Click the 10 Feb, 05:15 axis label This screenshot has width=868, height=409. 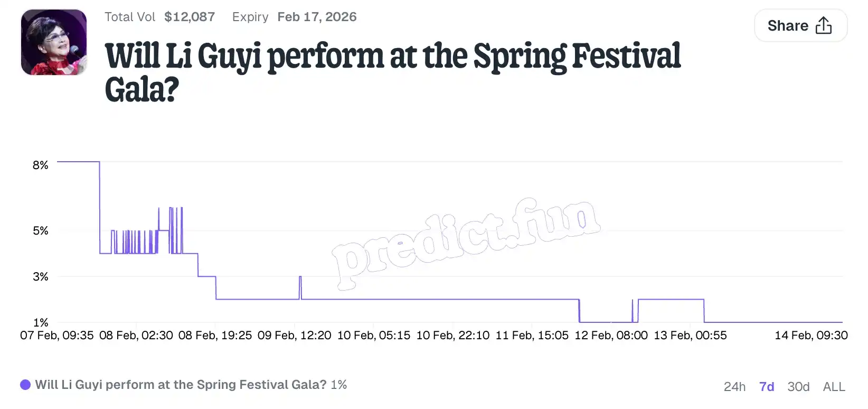(x=374, y=336)
